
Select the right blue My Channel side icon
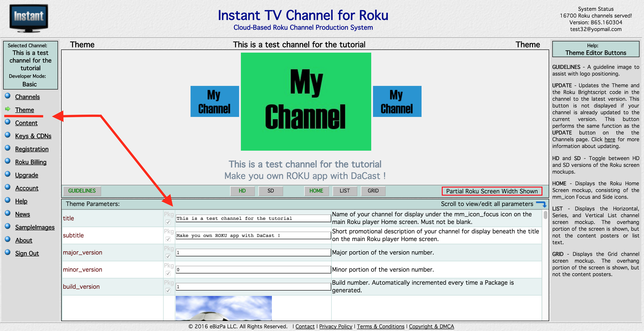pyautogui.click(x=397, y=101)
